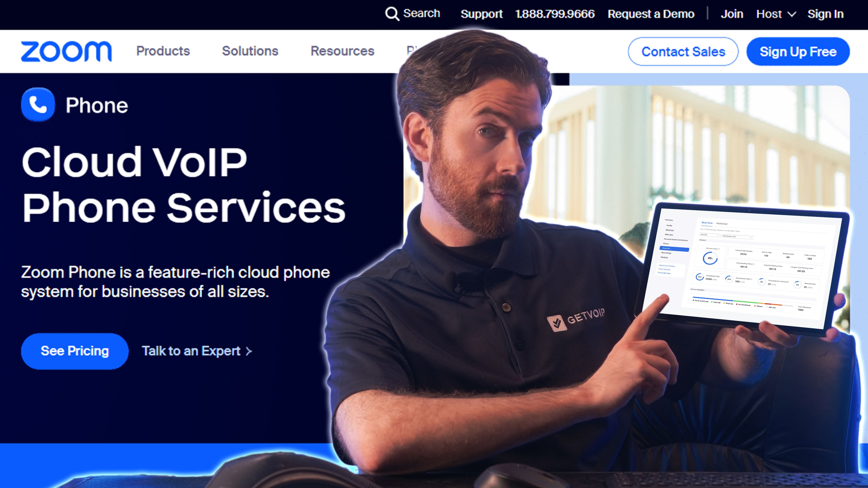
Task: Open the Zoom logo homepage link
Action: coord(66,52)
